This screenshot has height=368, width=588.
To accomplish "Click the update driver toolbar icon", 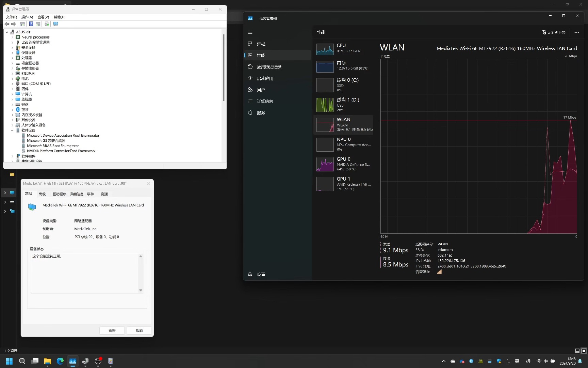I will [x=47, y=24].
